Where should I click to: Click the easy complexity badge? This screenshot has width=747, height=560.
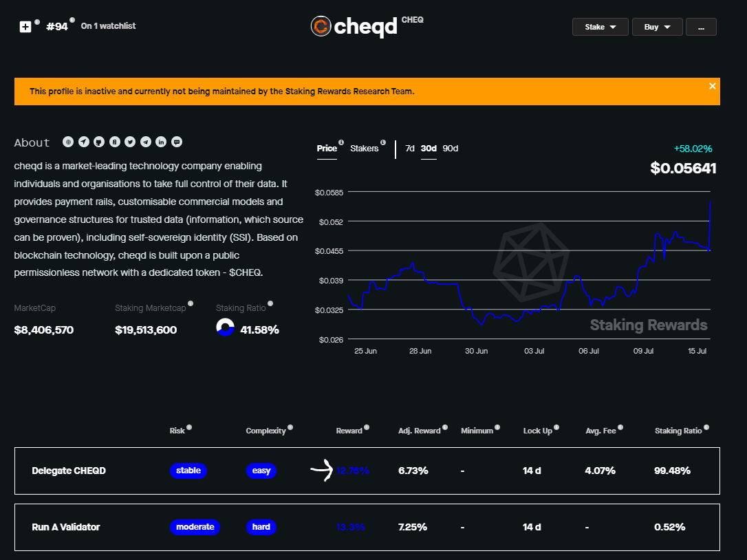coord(261,471)
